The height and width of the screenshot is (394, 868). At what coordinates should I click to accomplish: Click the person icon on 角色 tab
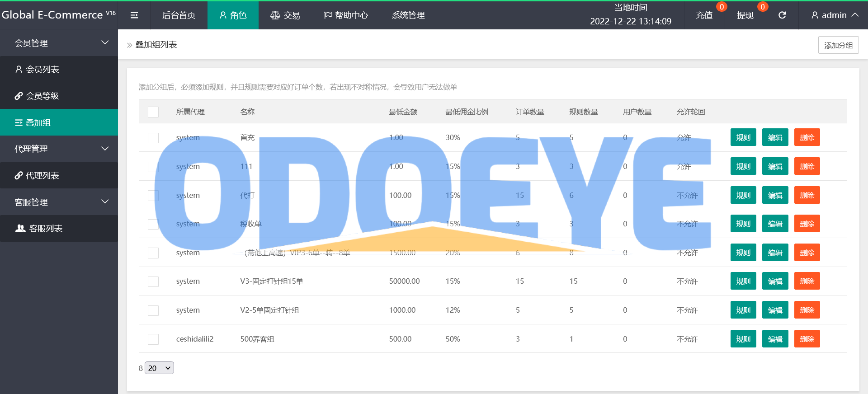pyautogui.click(x=223, y=15)
